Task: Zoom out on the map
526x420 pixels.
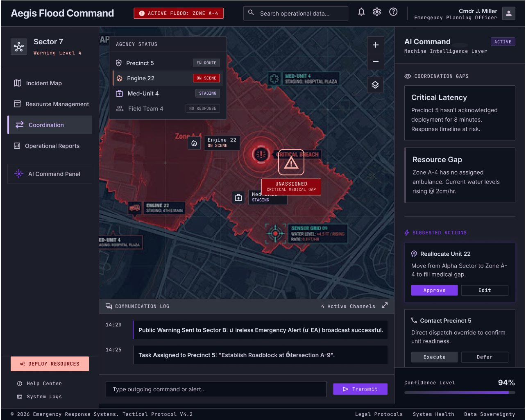Action: 375,62
